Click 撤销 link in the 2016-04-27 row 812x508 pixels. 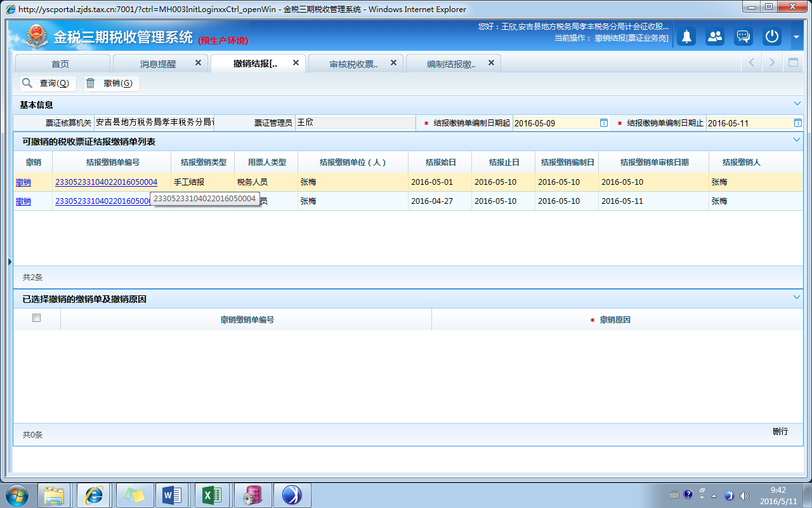coord(23,201)
